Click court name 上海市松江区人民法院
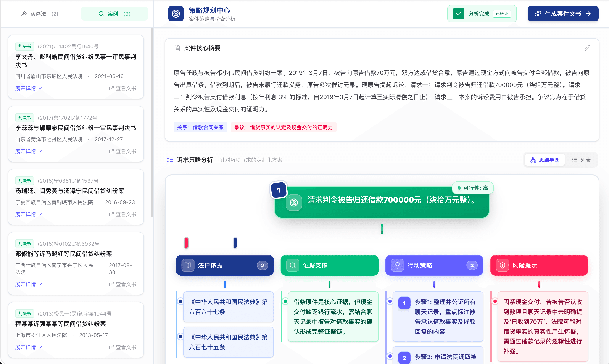 click(41, 335)
